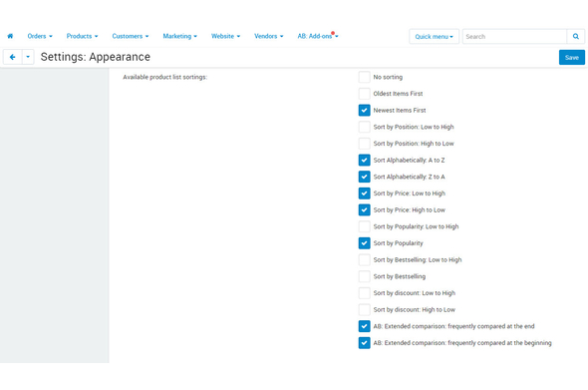
Task: Check Sort by Bestselling option
Action: click(364, 276)
